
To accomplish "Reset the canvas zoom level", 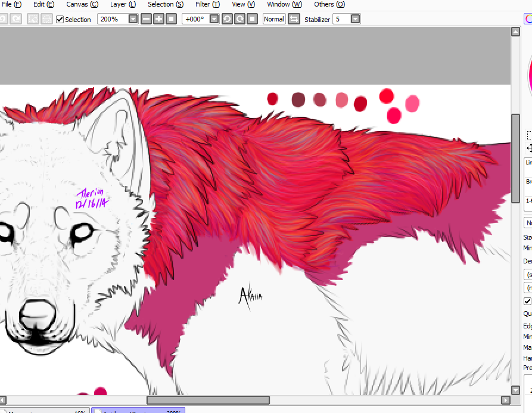I will point(171,19).
